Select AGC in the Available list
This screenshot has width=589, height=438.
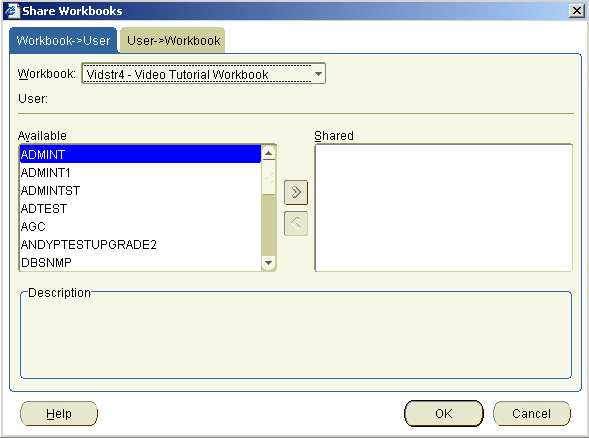coord(140,227)
